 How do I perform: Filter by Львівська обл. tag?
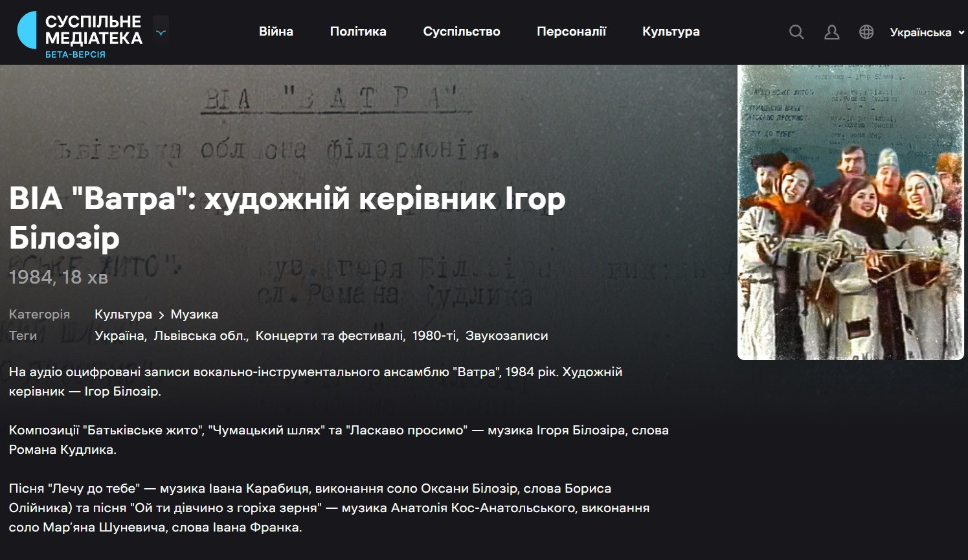(201, 336)
